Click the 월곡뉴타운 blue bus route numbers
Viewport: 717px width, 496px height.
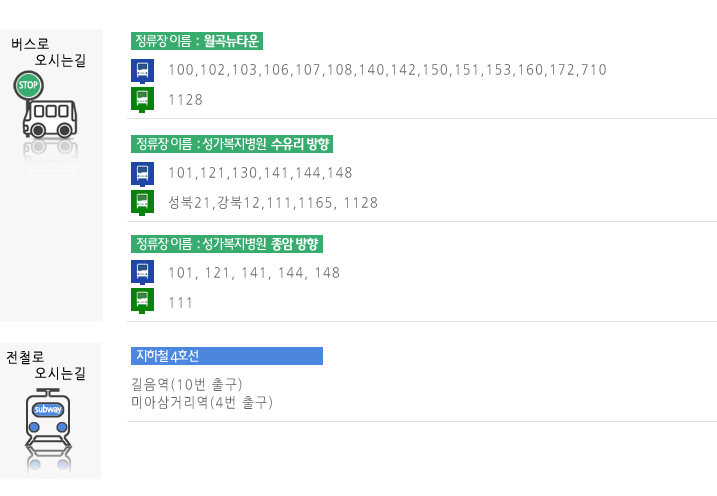tap(387, 70)
